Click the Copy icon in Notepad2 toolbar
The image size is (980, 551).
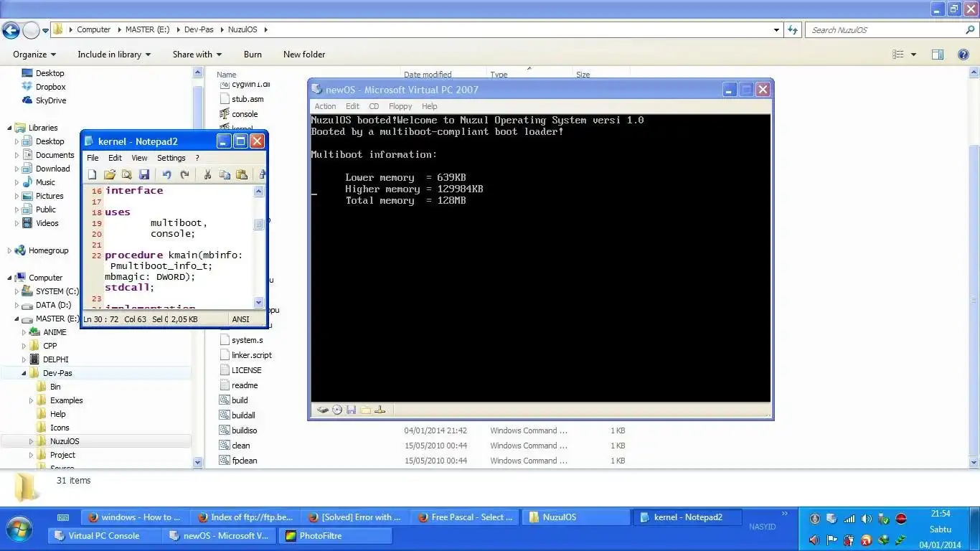click(x=225, y=174)
